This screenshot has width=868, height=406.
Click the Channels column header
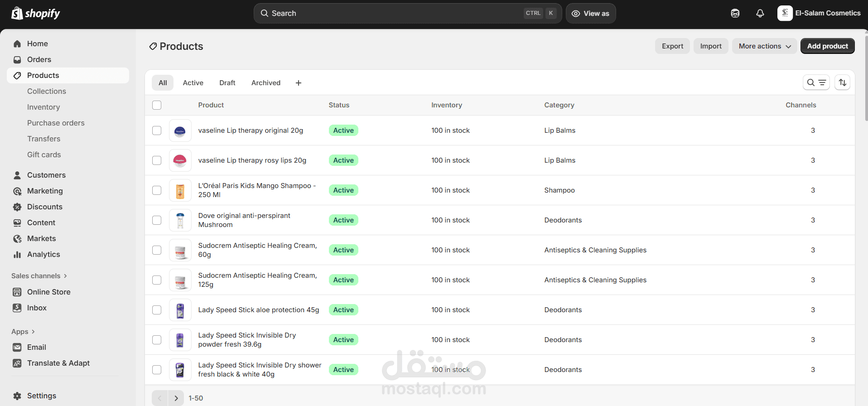[800, 105]
